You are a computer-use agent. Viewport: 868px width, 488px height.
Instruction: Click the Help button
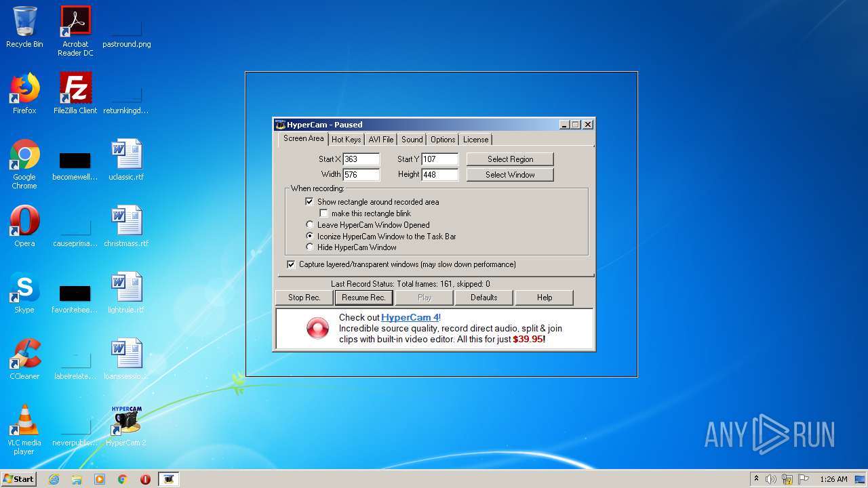tap(544, 298)
